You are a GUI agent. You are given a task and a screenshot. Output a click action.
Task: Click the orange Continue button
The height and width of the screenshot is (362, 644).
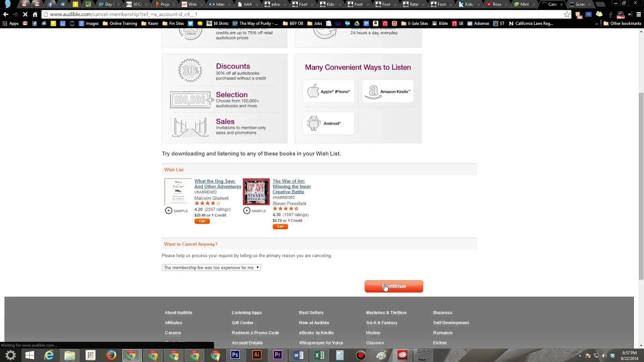click(394, 286)
